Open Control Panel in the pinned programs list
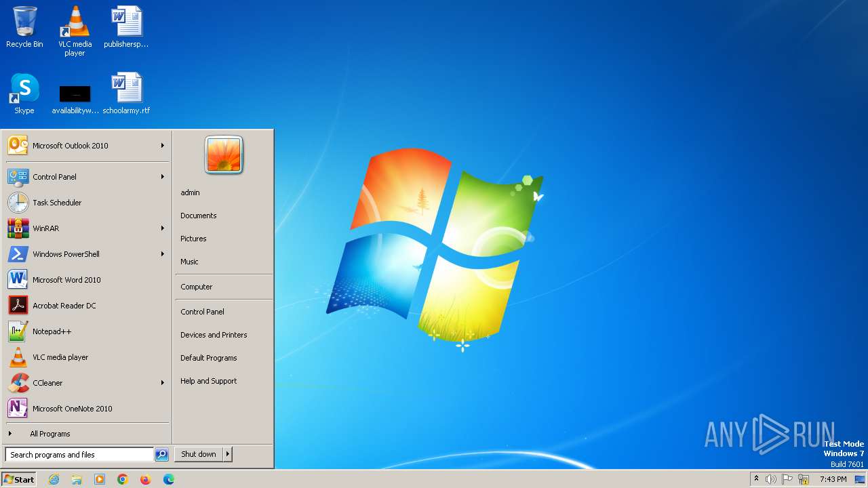 [87, 177]
